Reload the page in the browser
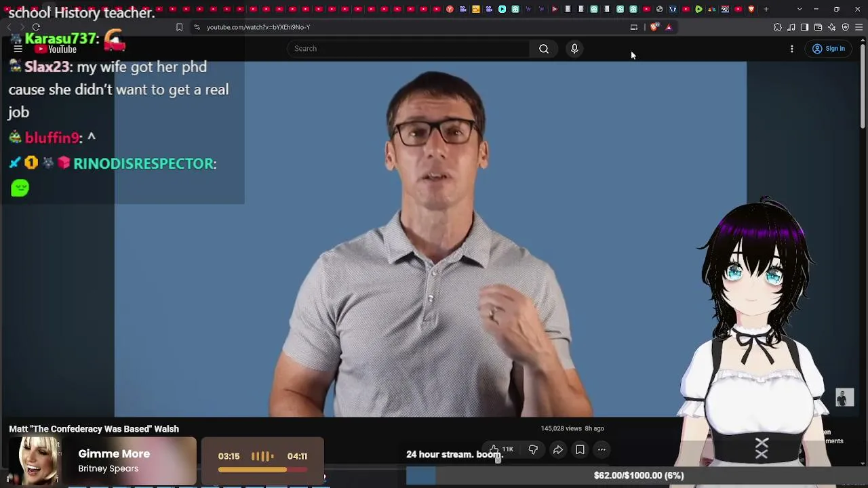The height and width of the screenshot is (488, 868). 36,27
